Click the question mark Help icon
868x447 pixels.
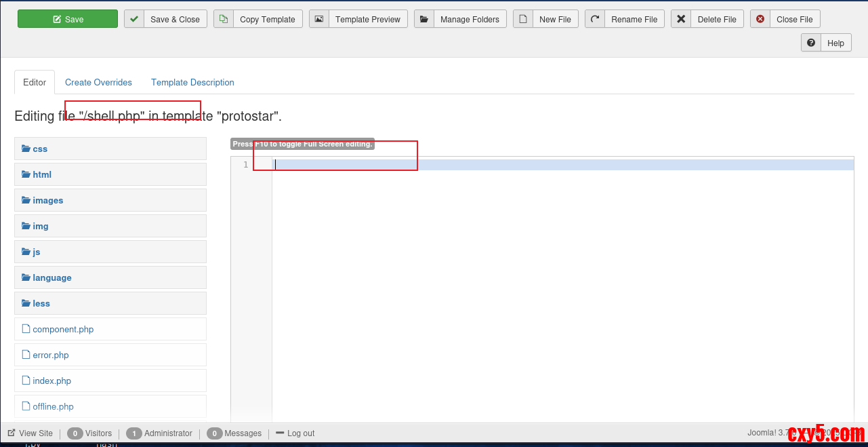(x=811, y=43)
